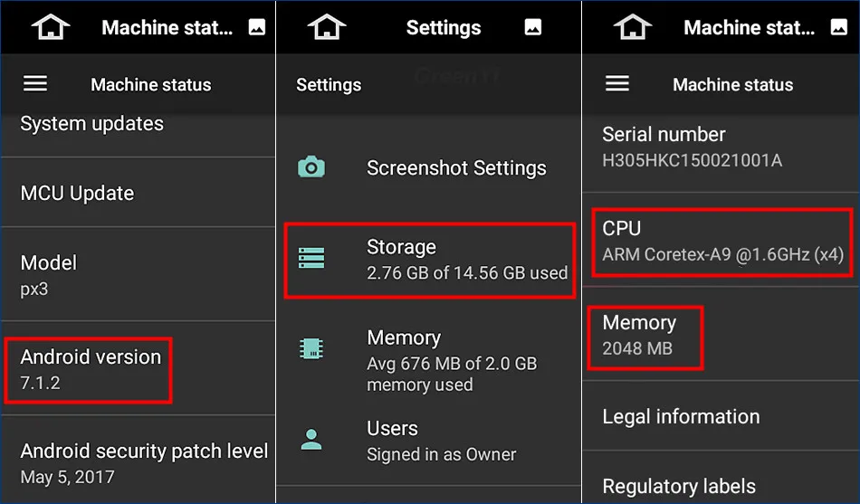The image size is (860, 504).
Task: Tap the home icon in the left panel
Action: pyautogui.click(x=51, y=27)
